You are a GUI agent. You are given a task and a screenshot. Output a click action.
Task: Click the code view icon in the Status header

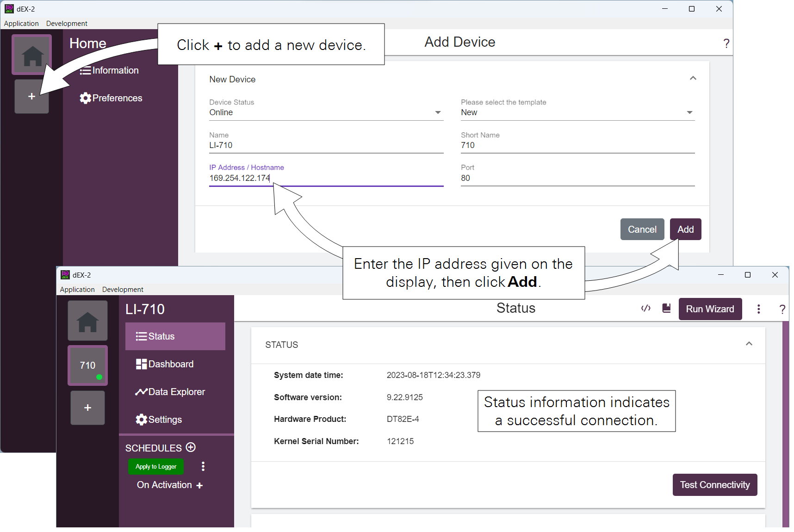(x=646, y=309)
